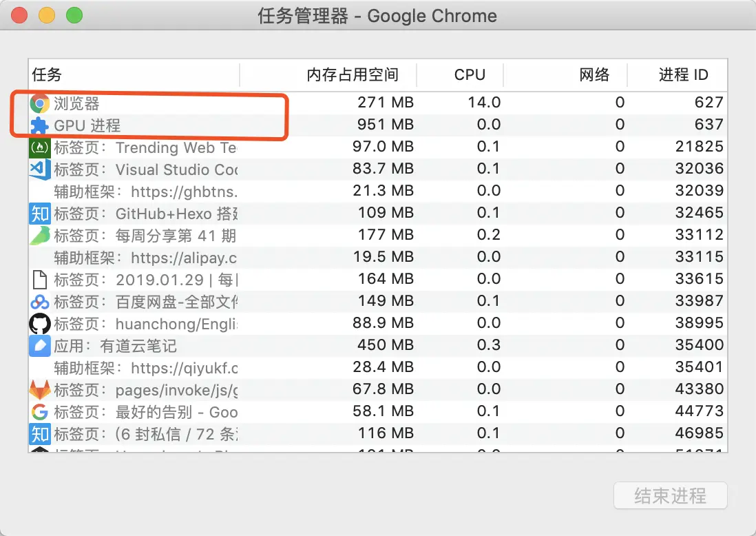Viewport: 756px width, 536px height.
Task: Select the huanchong/English tab row
Action: pyautogui.click(x=378, y=323)
